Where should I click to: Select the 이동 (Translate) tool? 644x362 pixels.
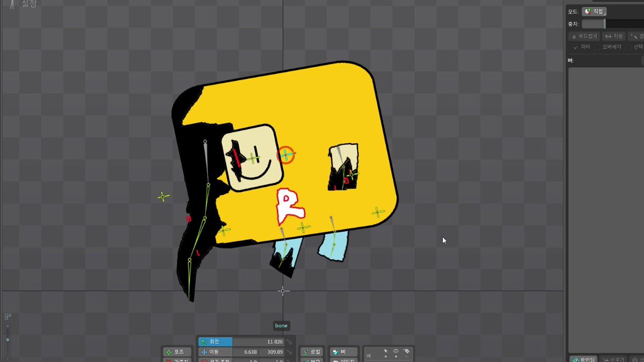point(215,352)
